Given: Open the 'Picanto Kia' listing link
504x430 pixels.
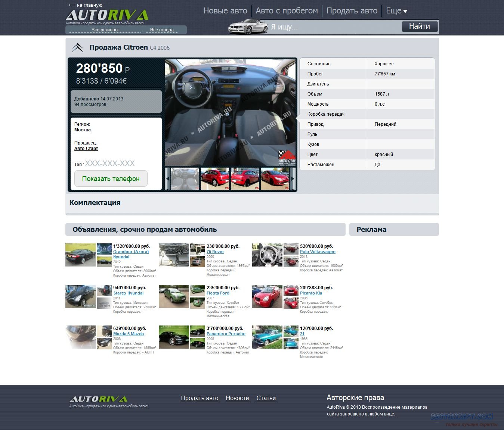Looking at the screenshot, I should point(311,293).
